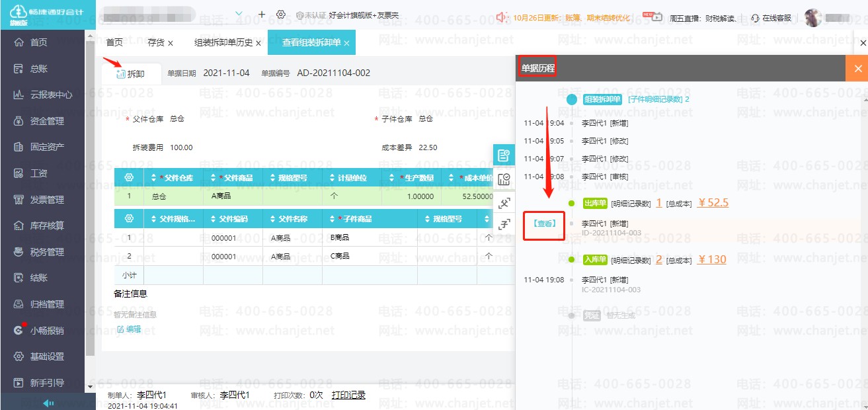Sort by 父件商品 column header

pyautogui.click(x=233, y=178)
